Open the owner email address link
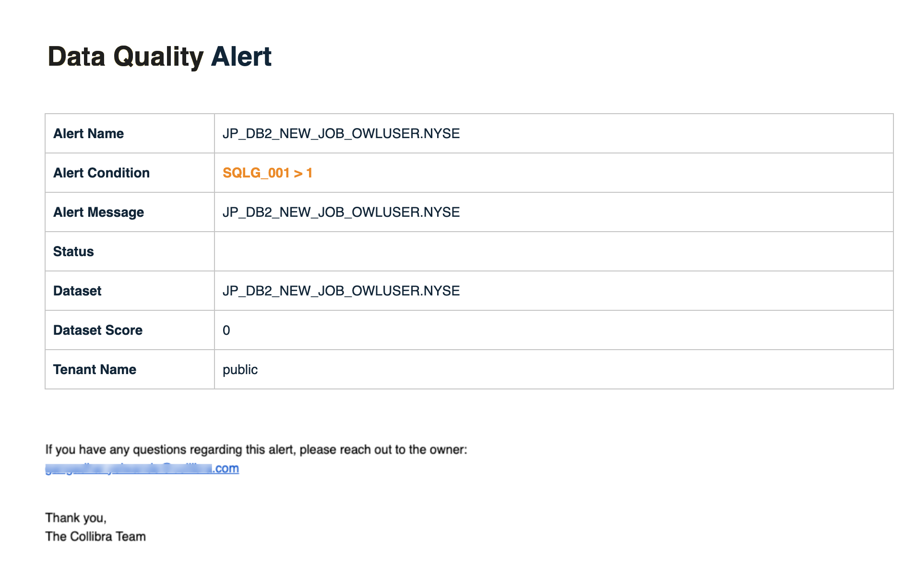Image resolution: width=916 pixels, height=588 pixels. click(x=142, y=469)
